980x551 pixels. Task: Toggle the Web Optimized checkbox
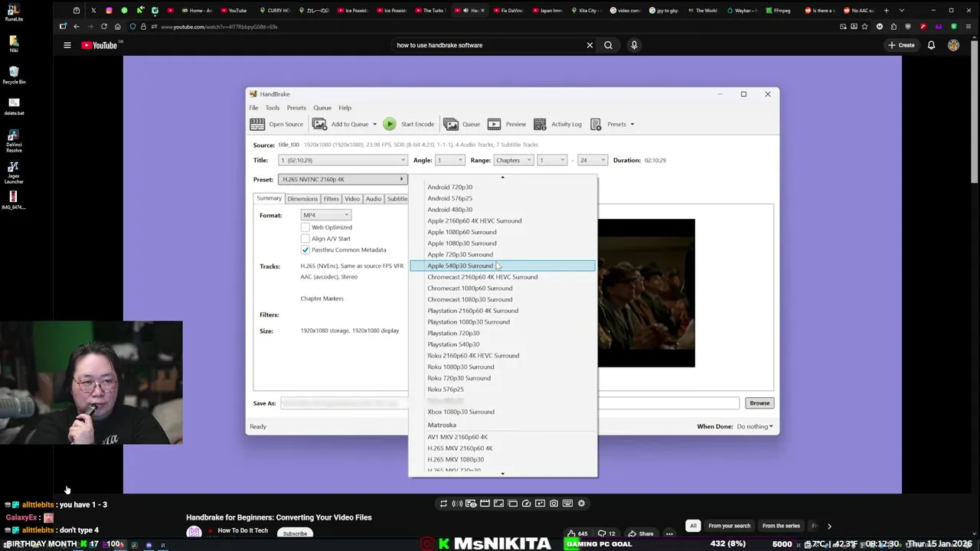tap(305, 227)
